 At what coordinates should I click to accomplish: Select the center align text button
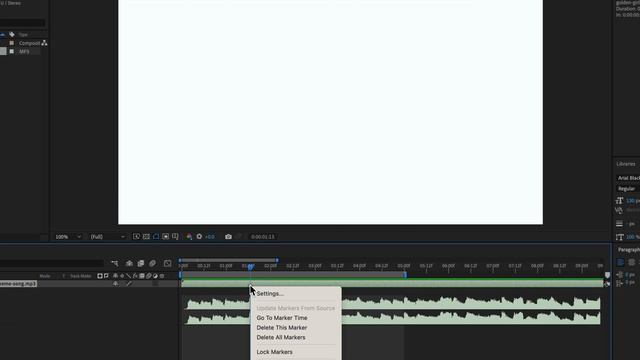point(631,262)
